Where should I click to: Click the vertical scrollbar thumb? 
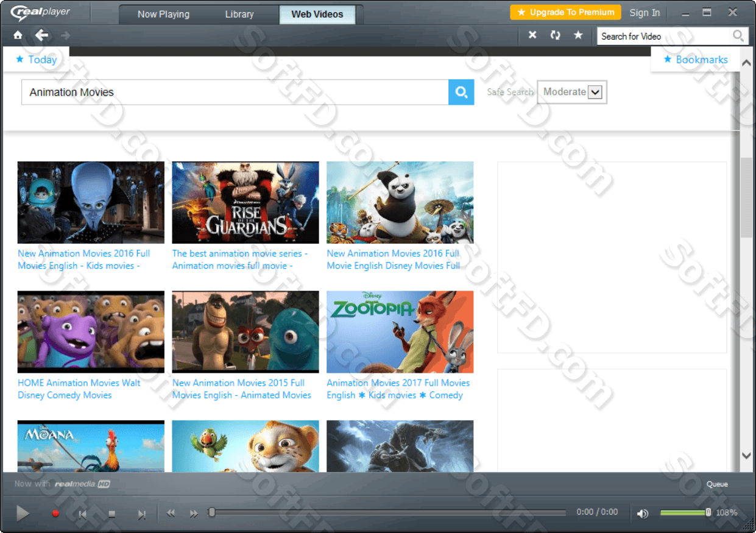(x=746, y=197)
